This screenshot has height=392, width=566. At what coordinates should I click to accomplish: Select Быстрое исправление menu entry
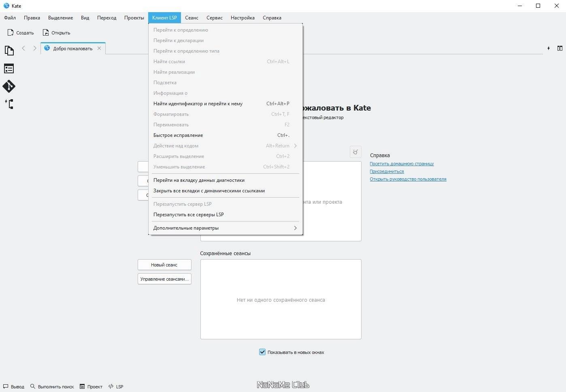pos(226,135)
